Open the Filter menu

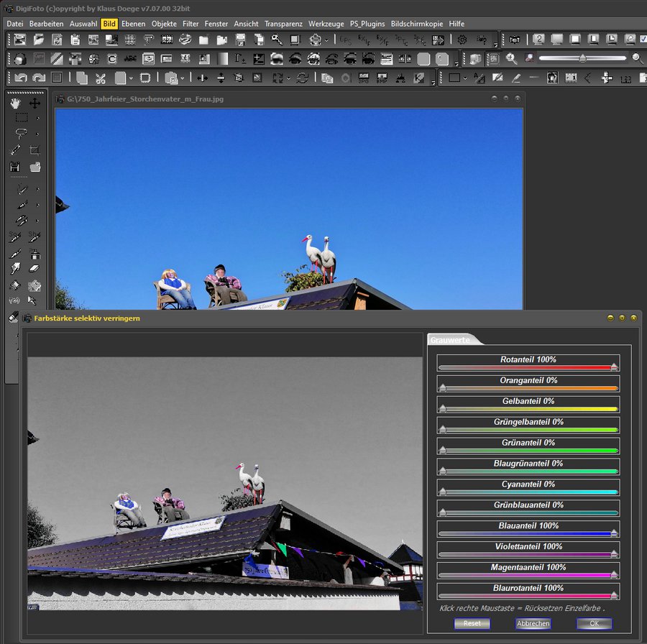191,24
